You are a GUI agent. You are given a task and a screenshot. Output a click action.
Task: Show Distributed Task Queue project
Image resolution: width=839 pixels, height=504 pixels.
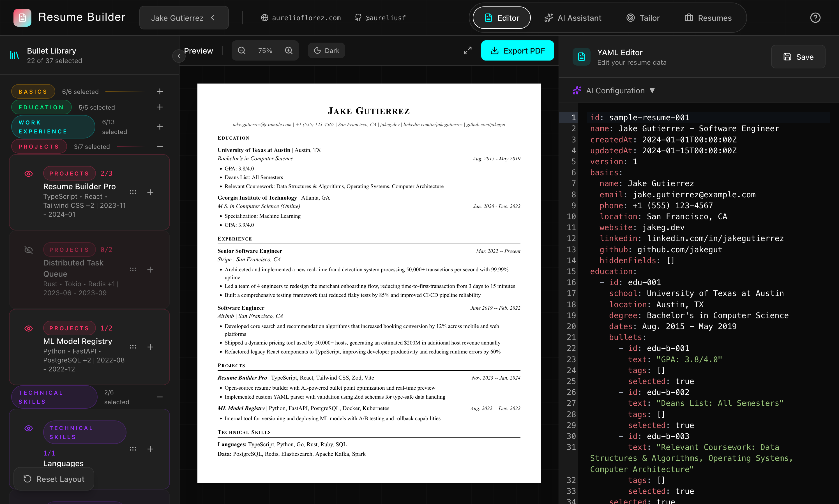29,250
